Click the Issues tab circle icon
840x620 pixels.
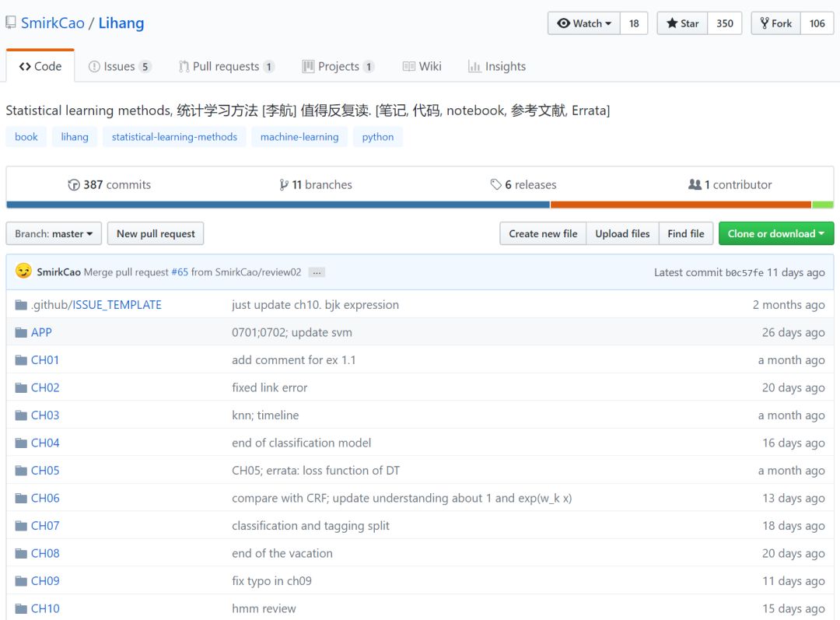pyautogui.click(x=94, y=66)
